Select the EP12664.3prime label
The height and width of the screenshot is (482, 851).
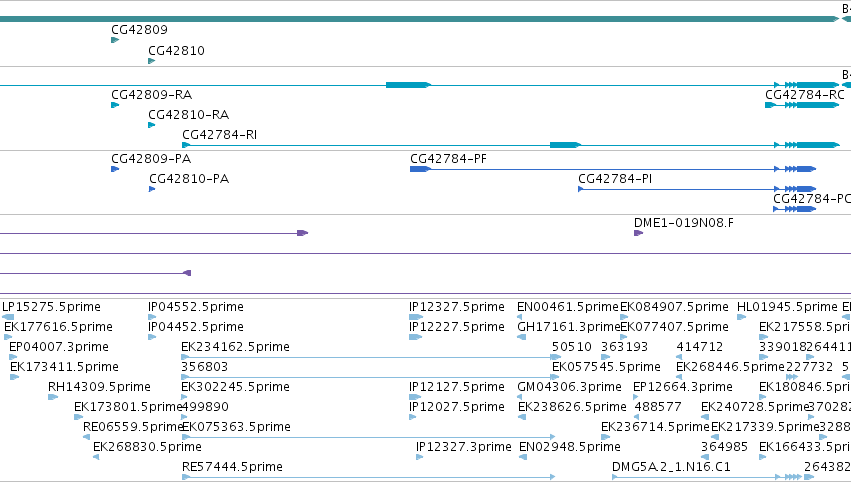pos(683,387)
